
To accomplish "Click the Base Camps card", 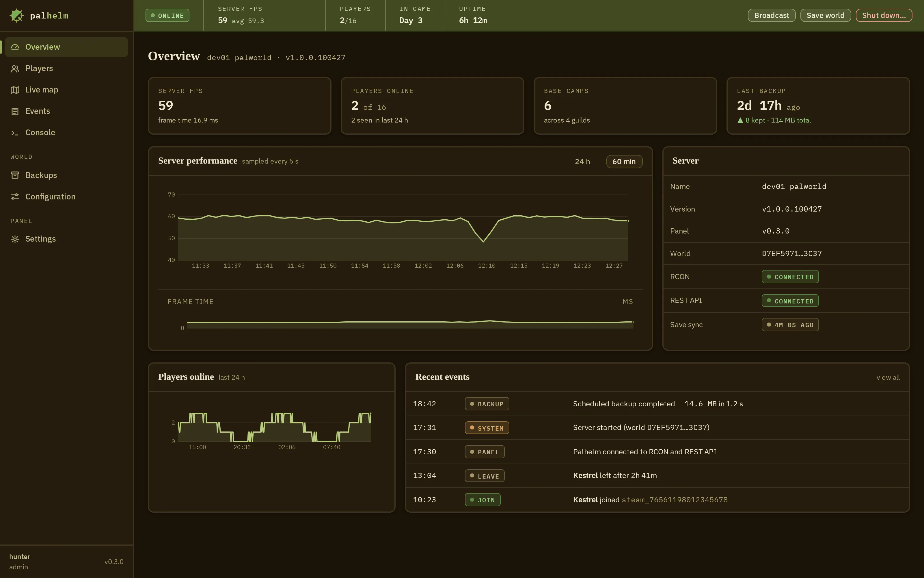I will pyautogui.click(x=625, y=106).
